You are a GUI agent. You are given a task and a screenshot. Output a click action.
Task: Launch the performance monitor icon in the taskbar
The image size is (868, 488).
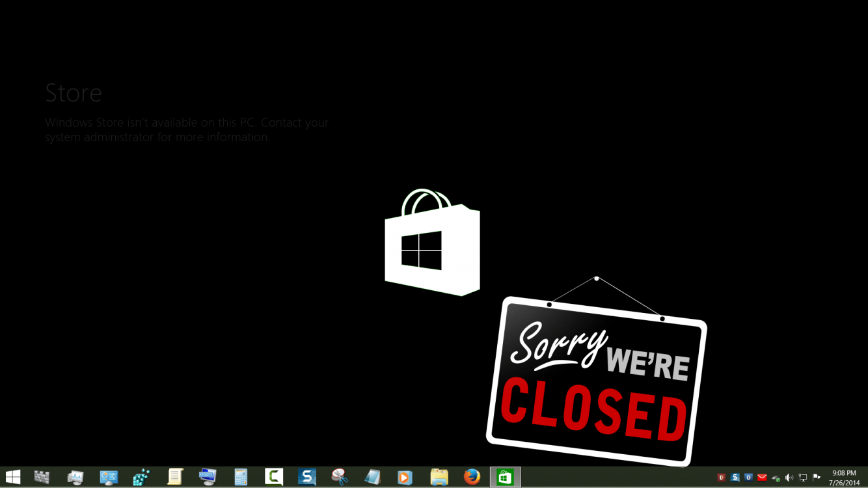point(75,477)
